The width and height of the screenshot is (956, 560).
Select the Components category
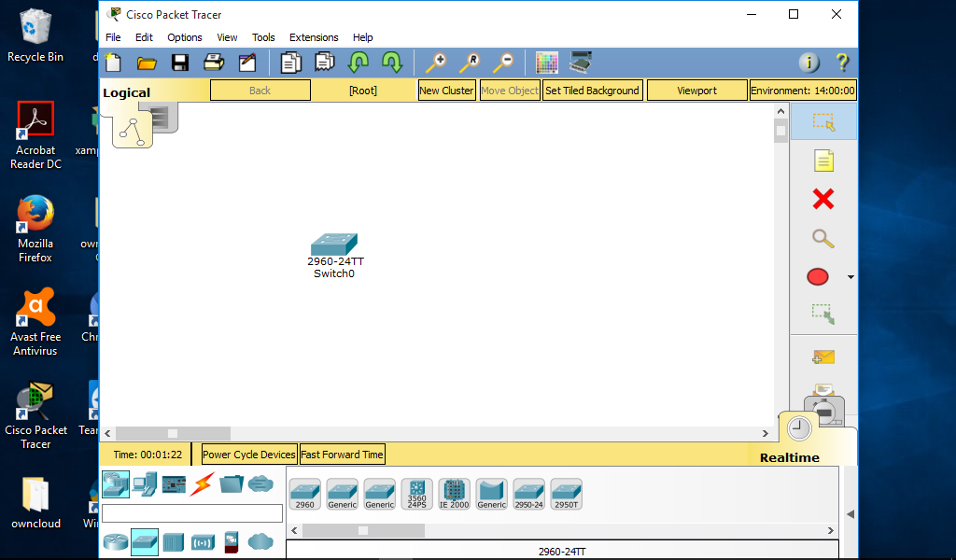point(174,485)
